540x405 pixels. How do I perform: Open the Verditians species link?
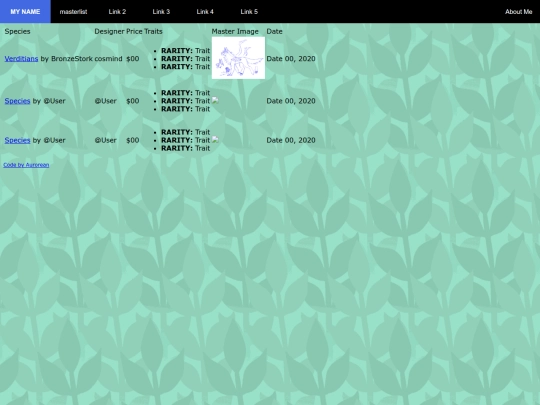(x=21, y=59)
